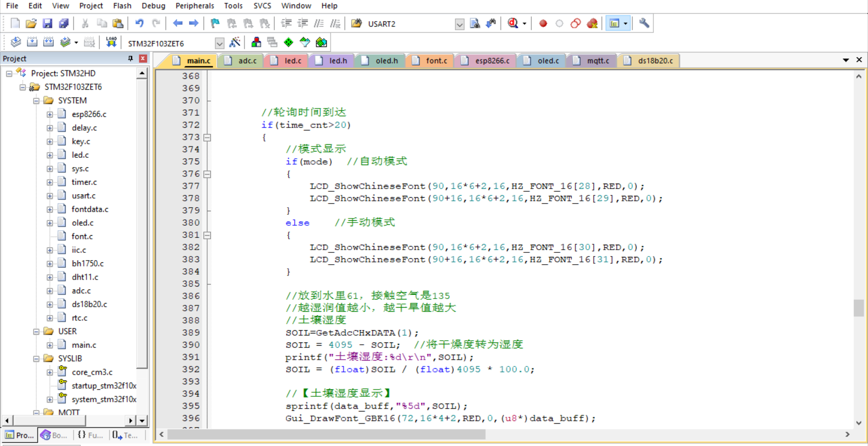Image resolution: width=868 pixels, height=446 pixels.
Task: Open the Configuration wrench icon
Action: tap(644, 24)
